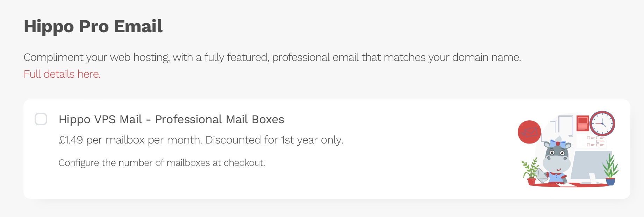Image resolution: width=644 pixels, height=217 pixels.
Task: Click the "Hippo Pro Email" heading
Action: click(x=93, y=26)
